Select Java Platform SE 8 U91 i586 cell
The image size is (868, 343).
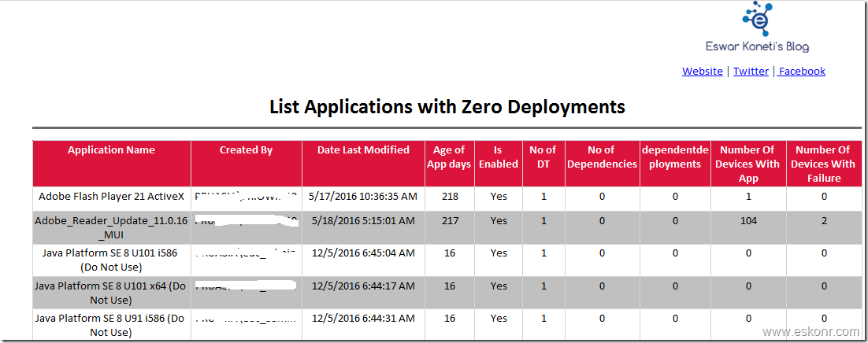coord(111,325)
